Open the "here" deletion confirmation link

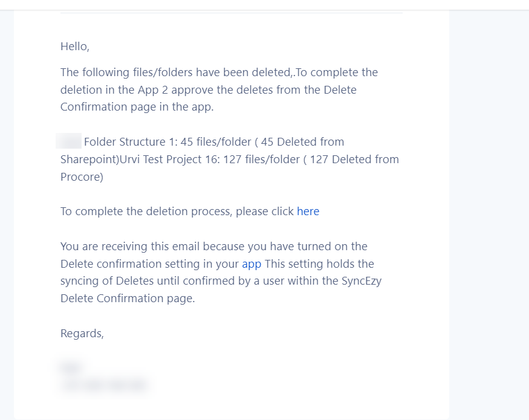coord(308,212)
